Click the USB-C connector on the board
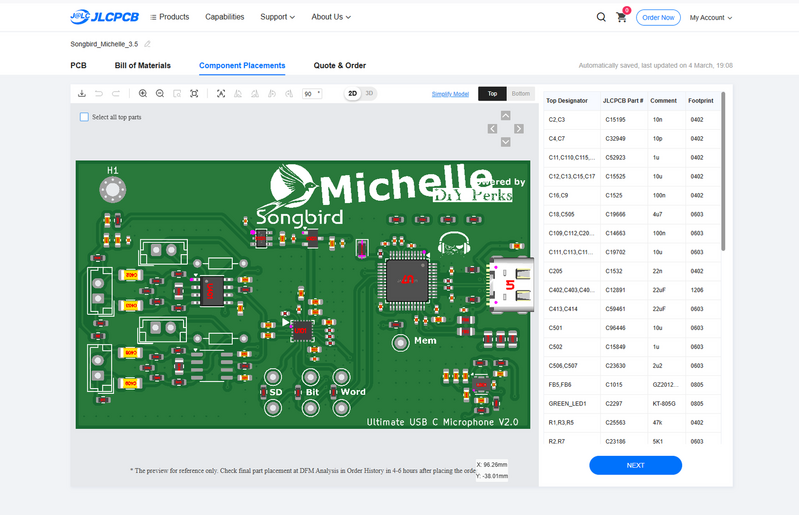The height and width of the screenshot is (515, 799). tap(511, 284)
